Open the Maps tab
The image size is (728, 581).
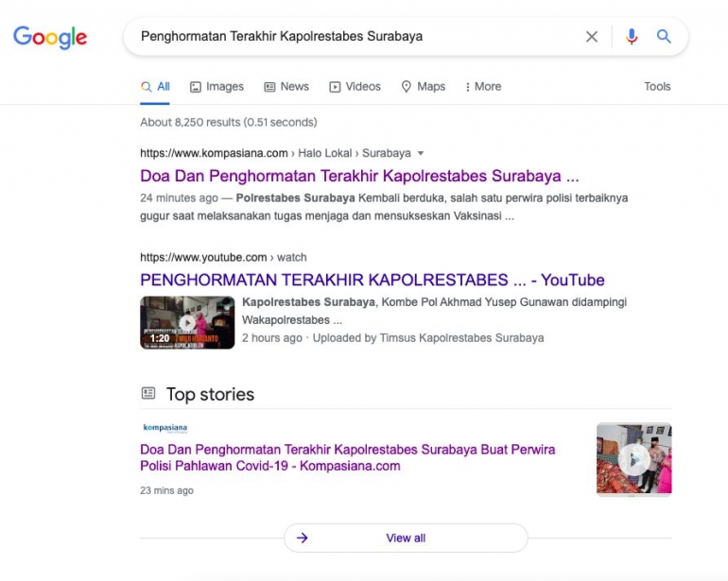[x=423, y=87]
